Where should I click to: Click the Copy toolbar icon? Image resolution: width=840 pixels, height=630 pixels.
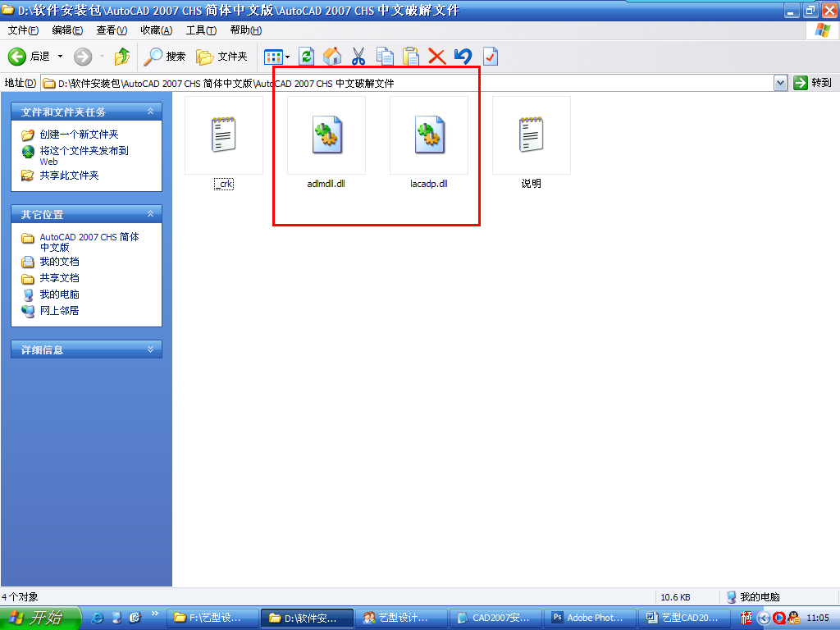click(384, 56)
